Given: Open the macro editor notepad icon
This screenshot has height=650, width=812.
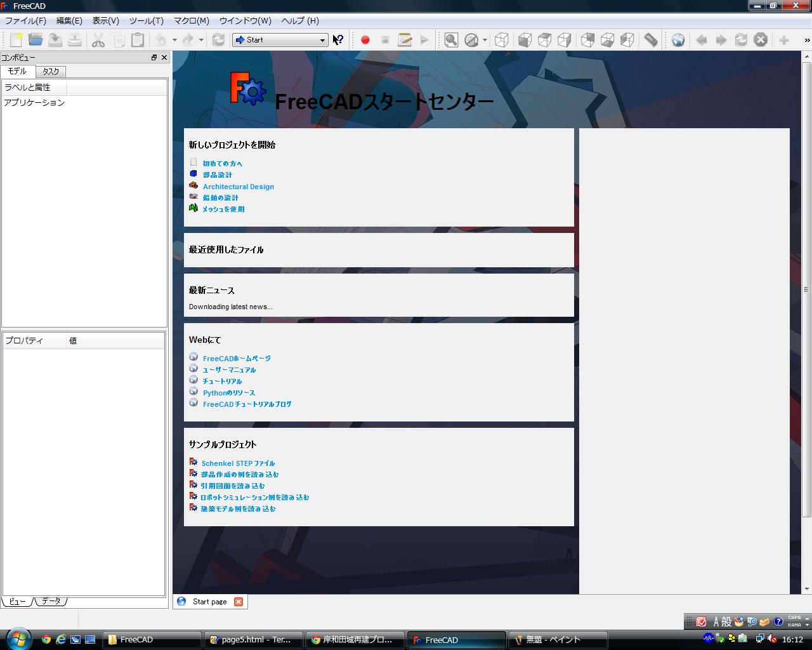Looking at the screenshot, I should [x=405, y=40].
